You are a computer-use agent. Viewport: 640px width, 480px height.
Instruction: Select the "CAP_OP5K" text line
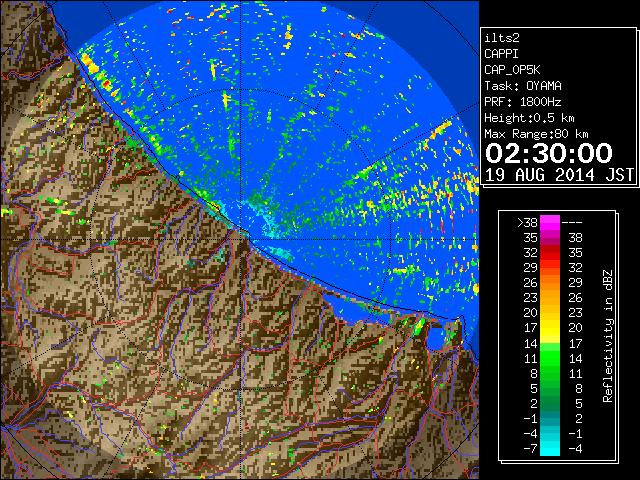tap(512, 70)
